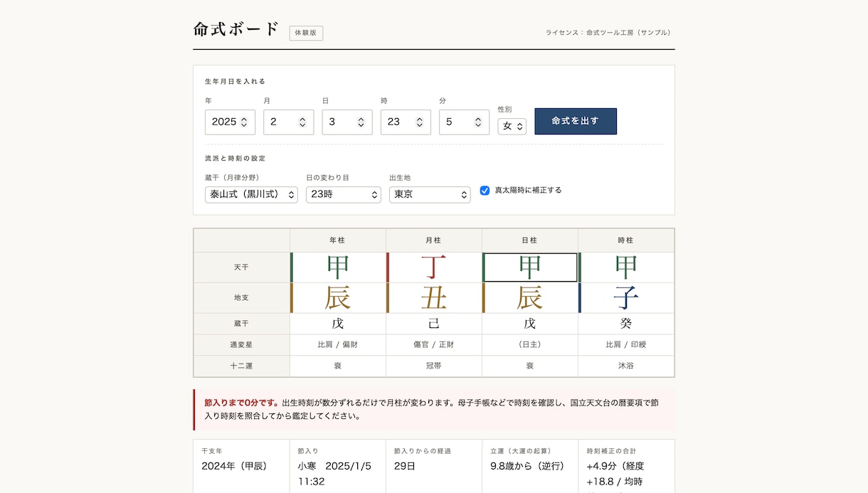868x493 pixels.
Task: Select the 時柱 column header
Action: coord(626,240)
